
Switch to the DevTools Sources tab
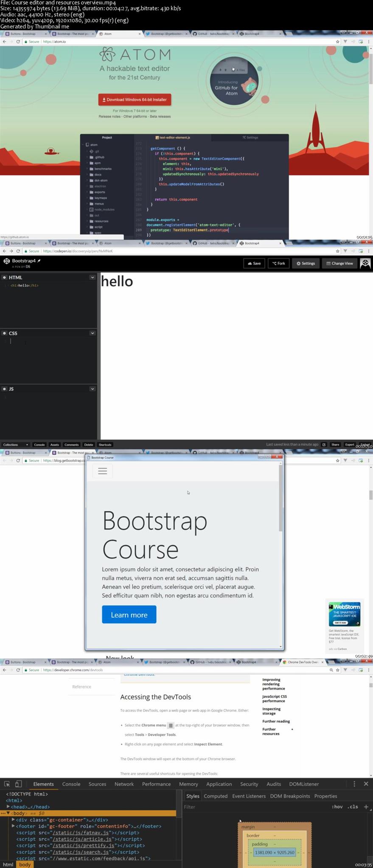[97, 784]
